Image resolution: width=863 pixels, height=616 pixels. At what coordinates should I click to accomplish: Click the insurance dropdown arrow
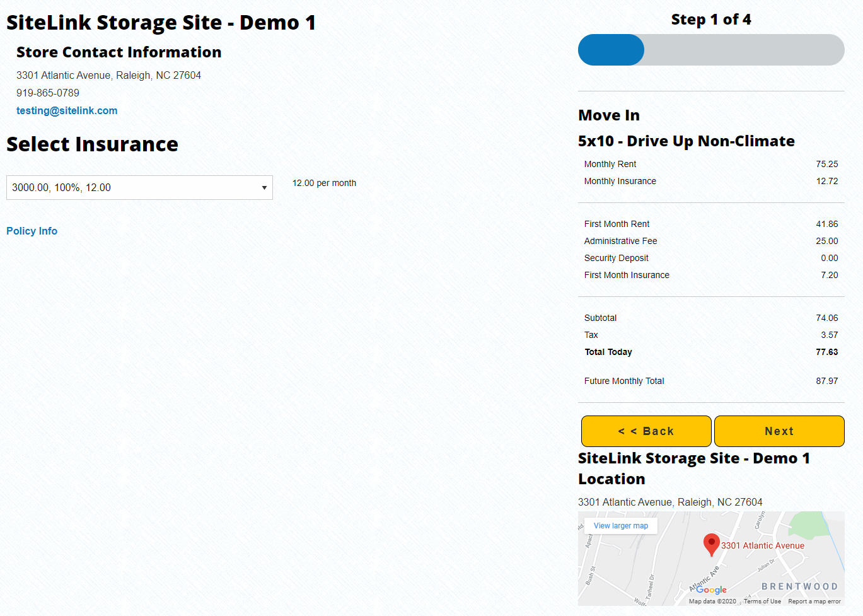[x=264, y=188]
